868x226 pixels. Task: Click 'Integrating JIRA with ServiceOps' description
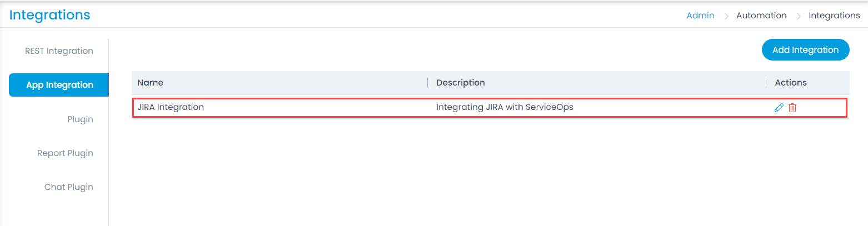point(505,107)
